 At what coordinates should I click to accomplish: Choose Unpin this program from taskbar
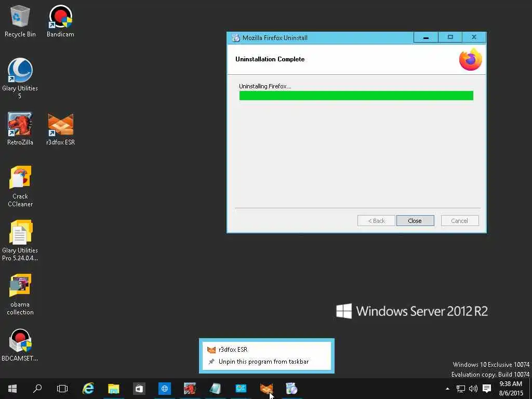coord(267,362)
